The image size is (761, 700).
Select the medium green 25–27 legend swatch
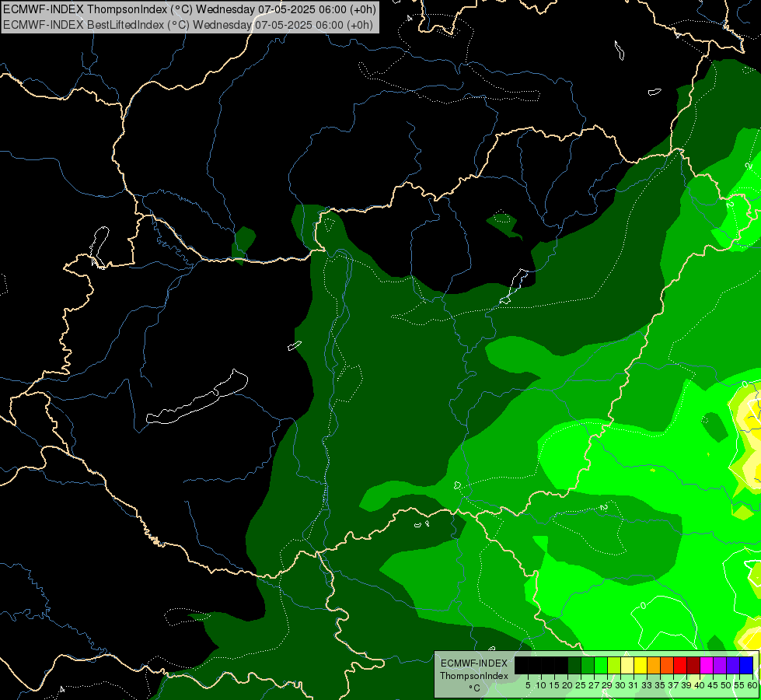click(x=588, y=665)
